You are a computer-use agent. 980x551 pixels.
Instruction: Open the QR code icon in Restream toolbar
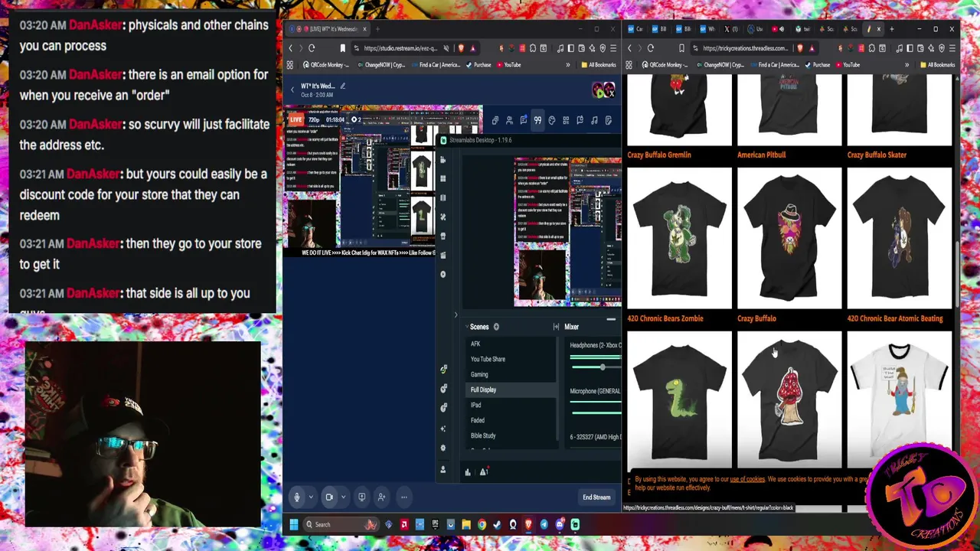click(x=566, y=120)
